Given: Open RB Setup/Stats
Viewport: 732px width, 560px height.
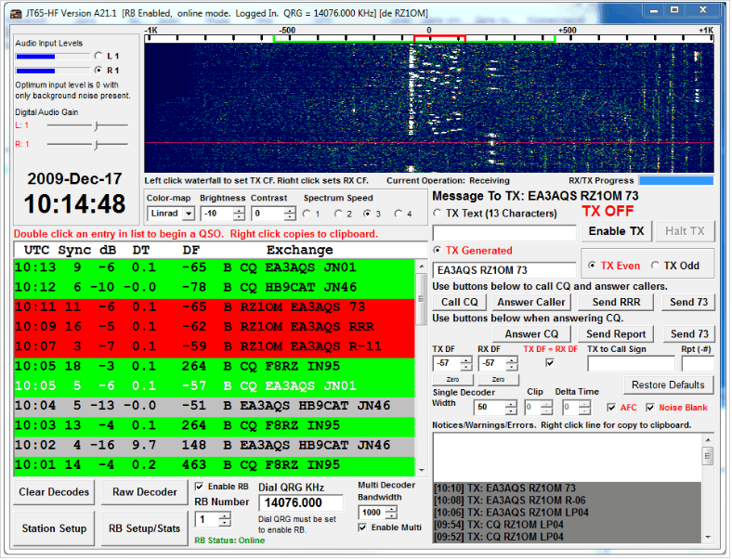Looking at the screenshot, I should pos(144,528).
